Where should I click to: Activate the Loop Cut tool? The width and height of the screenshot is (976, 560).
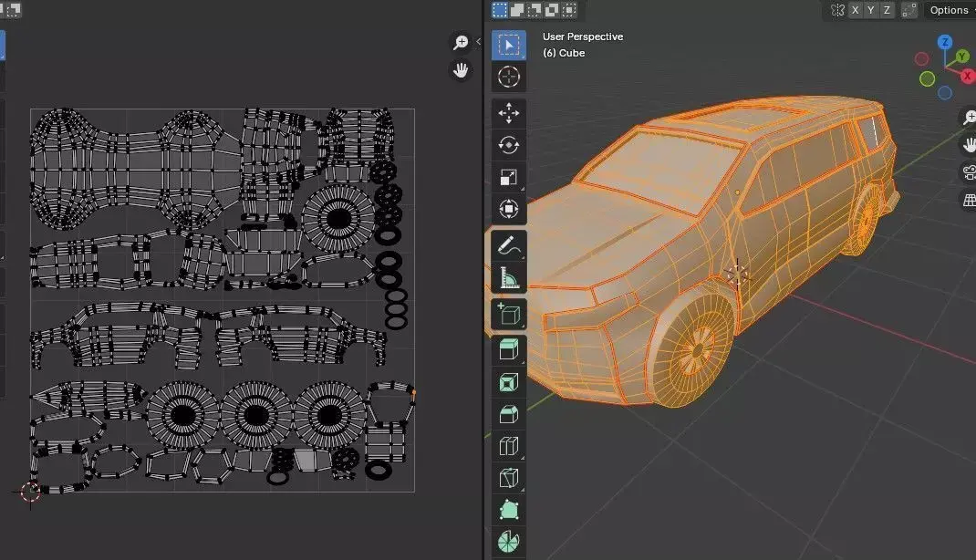coord(509,446)
